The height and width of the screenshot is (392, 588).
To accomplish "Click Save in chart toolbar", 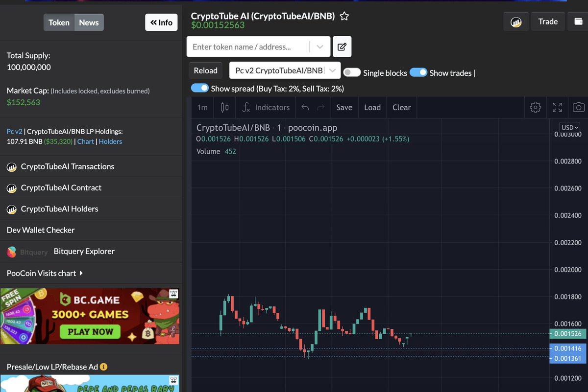I will pos(344,107).
